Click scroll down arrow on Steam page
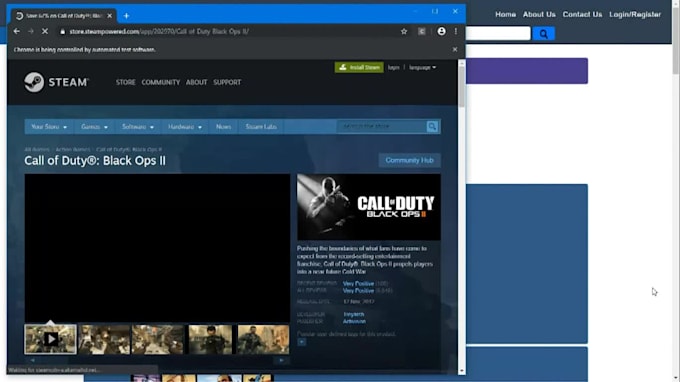This screenshot has width=680, height=382. (461, 371)
